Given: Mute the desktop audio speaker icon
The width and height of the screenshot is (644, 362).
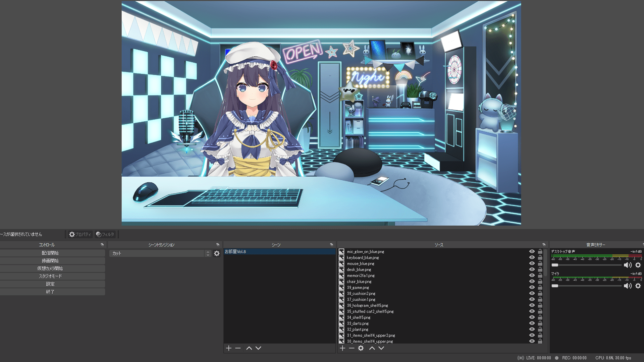Looking at the screenshot, I should [627, 265].
